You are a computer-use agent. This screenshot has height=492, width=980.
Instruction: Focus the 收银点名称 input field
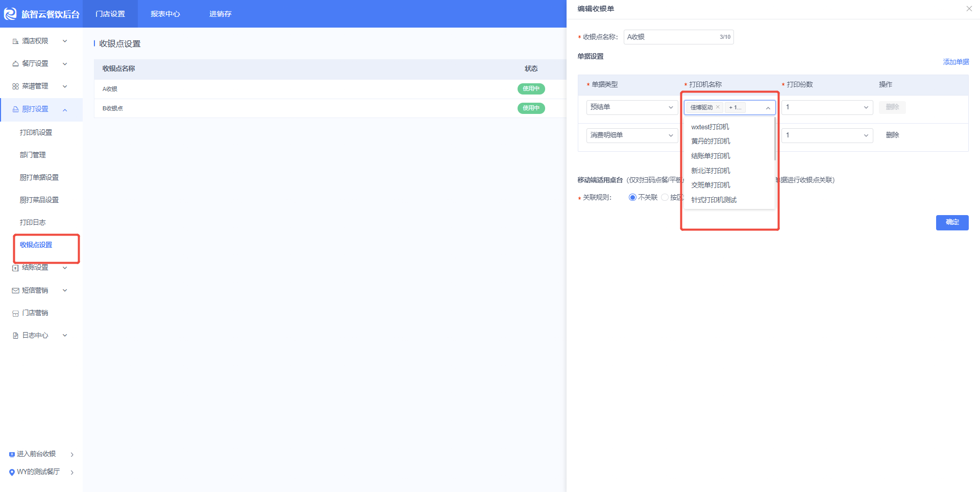click(678, 37)
